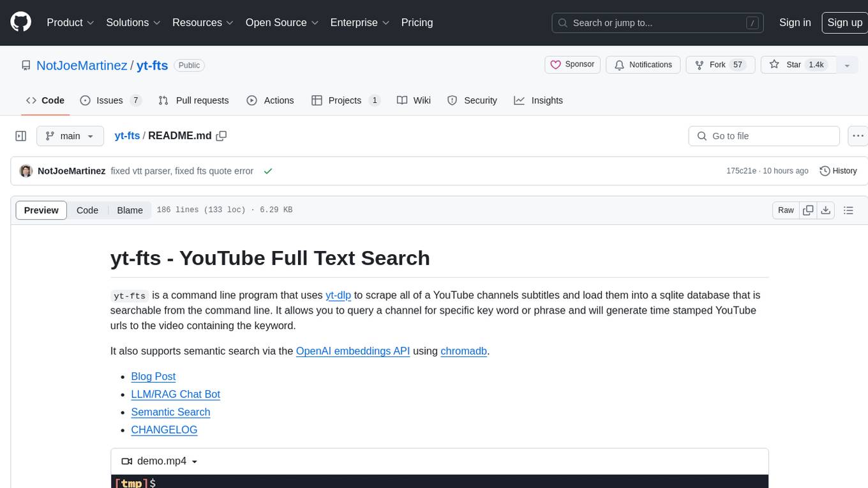Open the Notifications button with bell icon

click(x=643, y=65)
